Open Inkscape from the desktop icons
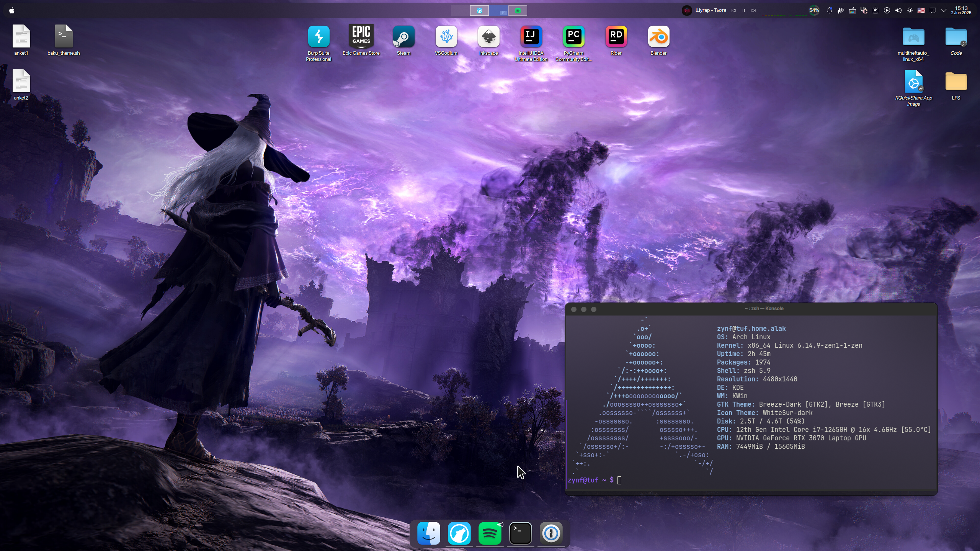 click(x=488, y=37)
